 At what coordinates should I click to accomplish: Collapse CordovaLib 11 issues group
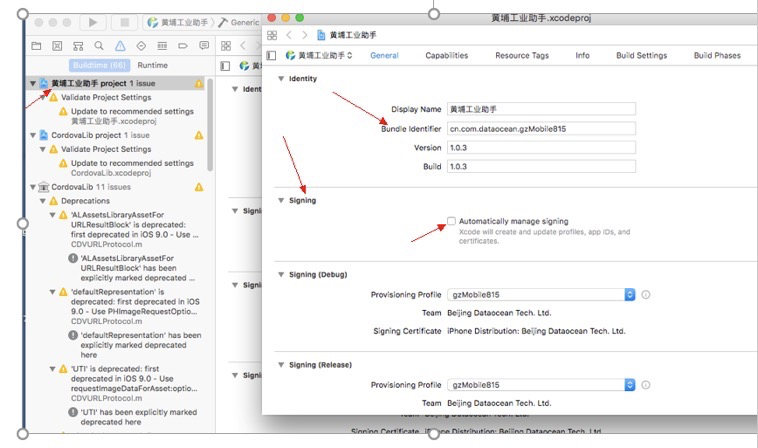33,187
